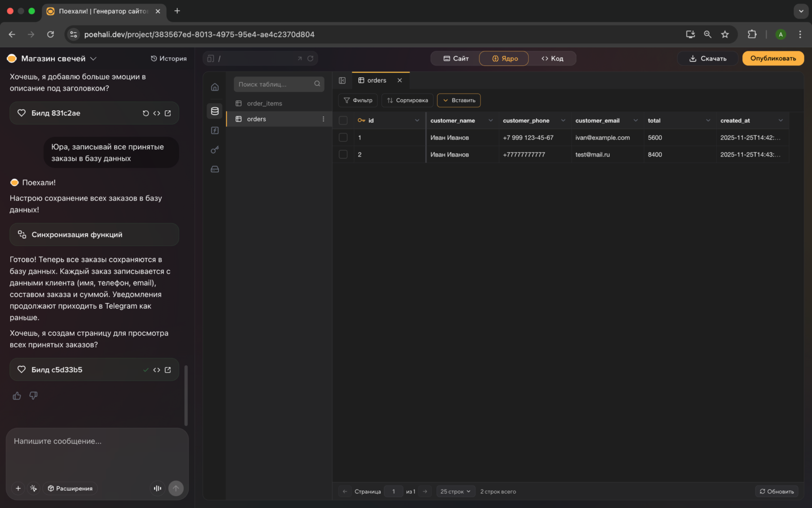Click the Обновить refresh button
The height and width of the screenshot is (508, 812).
point(776,491)
